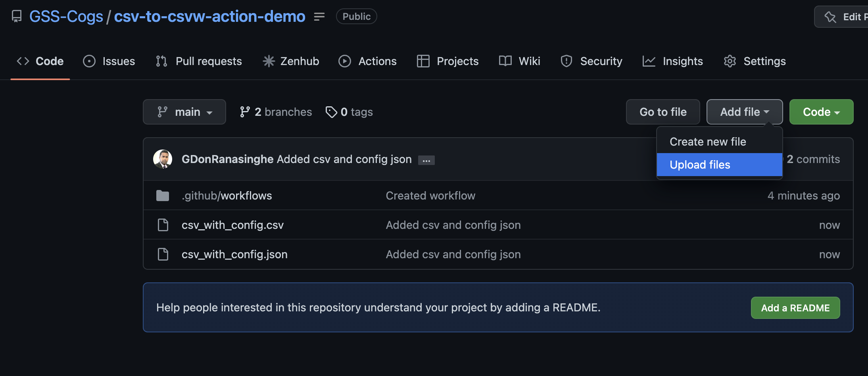This screenshot has height=376, width=868.
Task: Click the Insights graph icon
Action: click(x=649, y=61)
